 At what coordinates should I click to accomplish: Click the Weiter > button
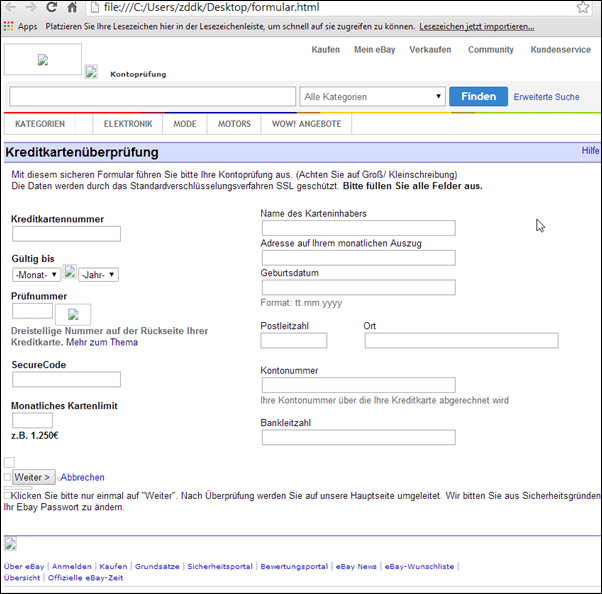point(34,477)
